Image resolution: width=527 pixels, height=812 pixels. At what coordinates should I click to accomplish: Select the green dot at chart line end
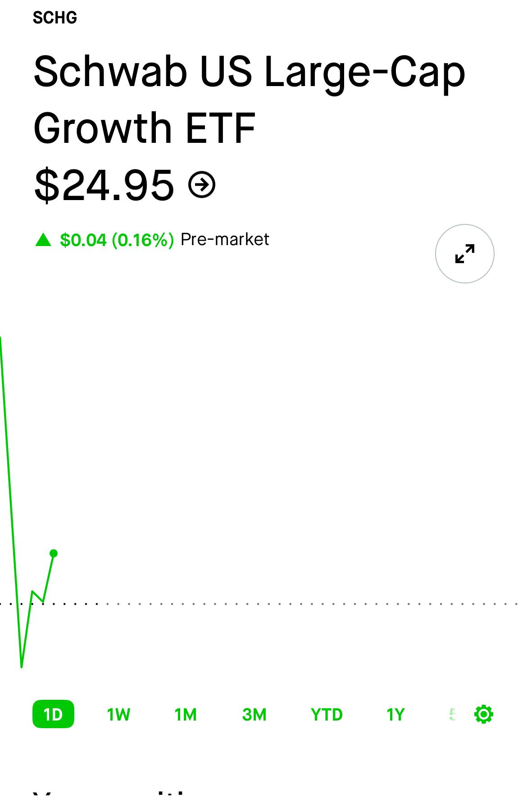[x=54, y=553]
